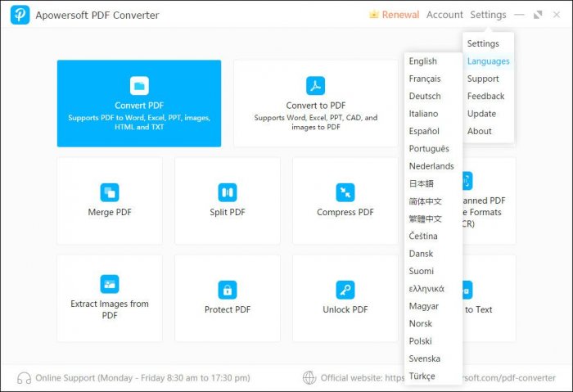Open the Account menu

coord(444,15)
